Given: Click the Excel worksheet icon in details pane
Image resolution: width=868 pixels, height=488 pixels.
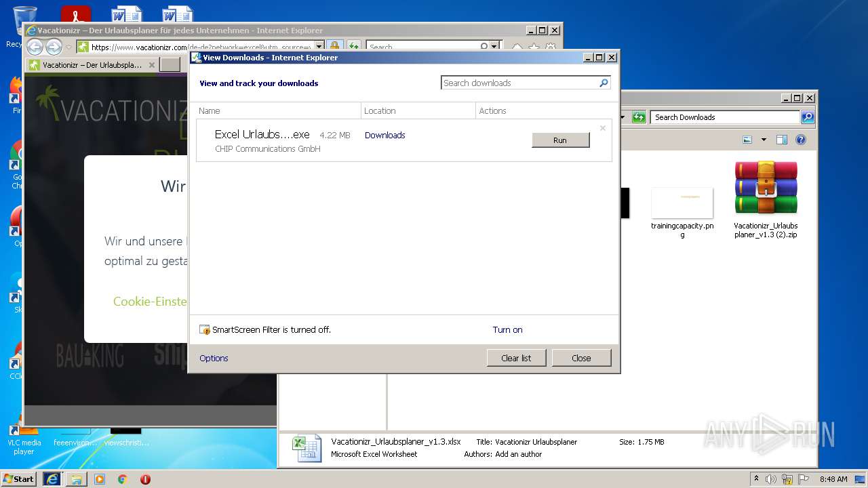Looking at the screenshot, I should 307,448.
